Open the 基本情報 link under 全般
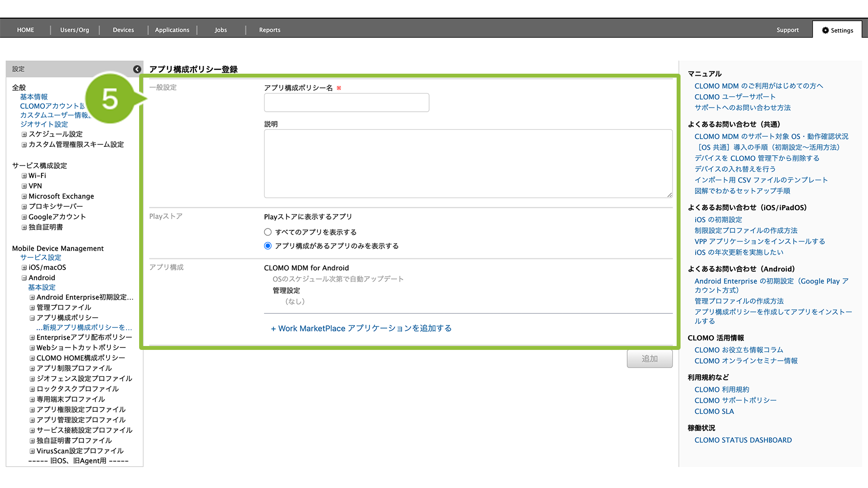This screenshot has height=488, width=868. click(34, 97)
